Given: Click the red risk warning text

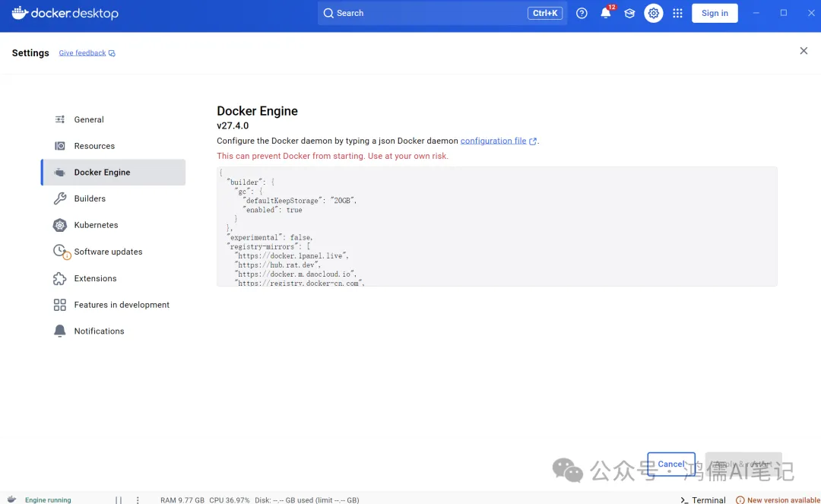Looking at the screenshot, I should (x=332, y=156).
